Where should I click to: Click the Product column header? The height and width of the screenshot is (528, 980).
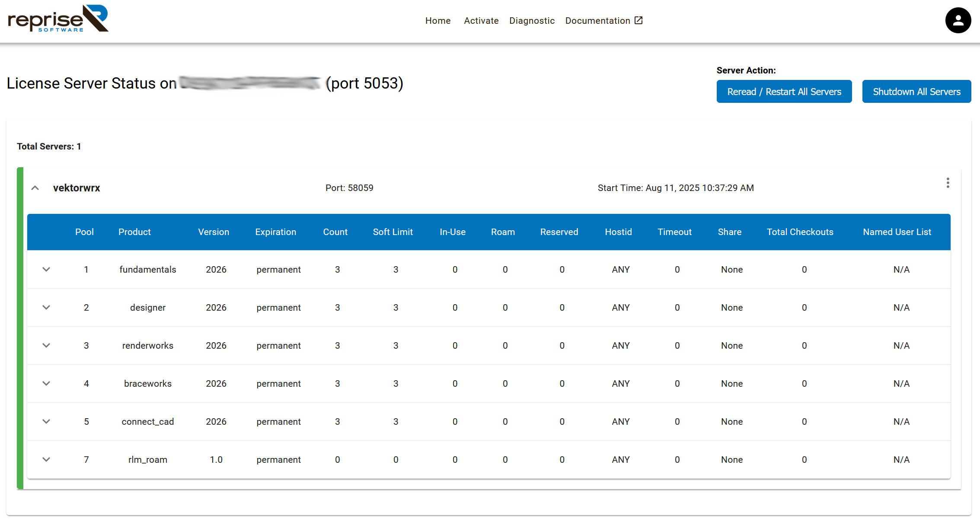pos(134,232)
